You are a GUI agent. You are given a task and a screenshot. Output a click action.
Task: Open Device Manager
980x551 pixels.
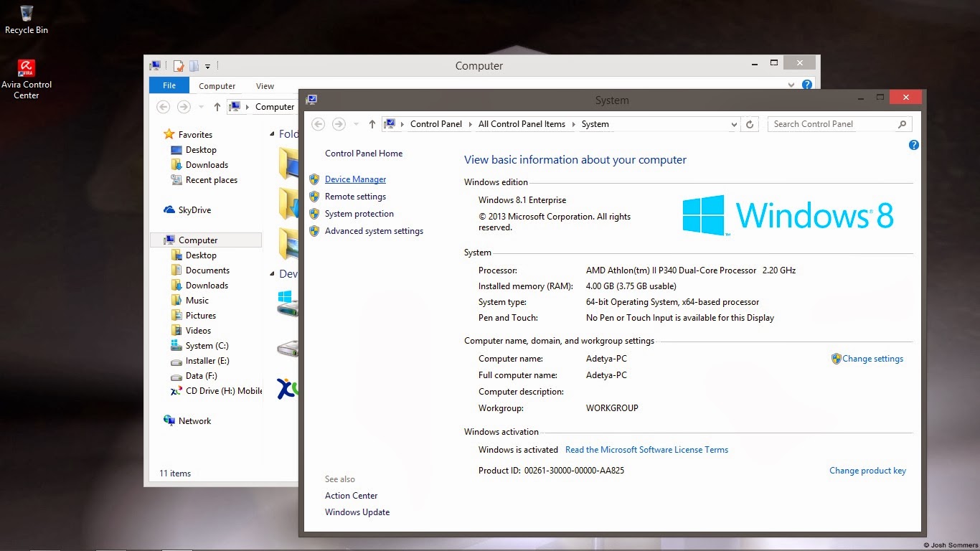pyautogui.click(x=355, y=179)
